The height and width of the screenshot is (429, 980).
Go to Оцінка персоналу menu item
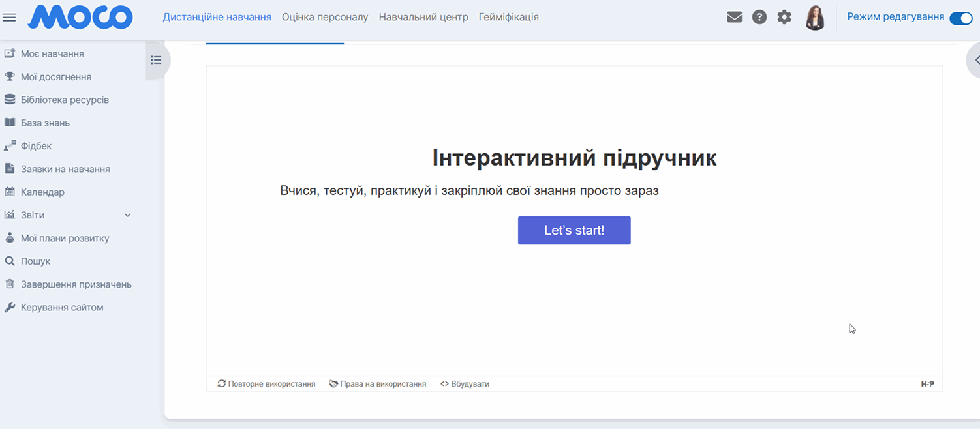(325, 17)
